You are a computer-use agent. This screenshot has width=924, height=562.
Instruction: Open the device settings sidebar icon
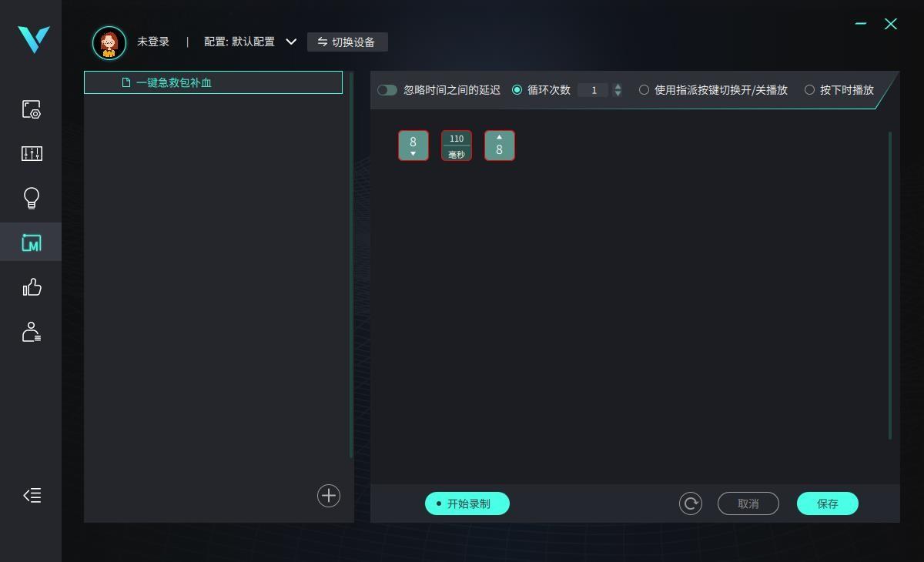pyautogui.click(x=32, y=109)
